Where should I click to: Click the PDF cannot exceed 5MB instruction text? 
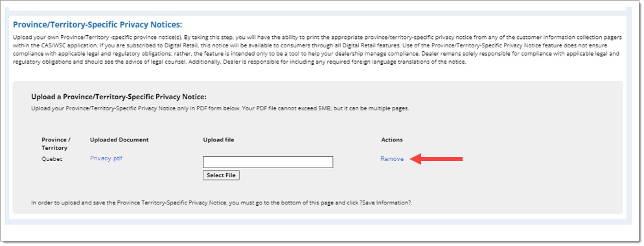click(220, 109)
